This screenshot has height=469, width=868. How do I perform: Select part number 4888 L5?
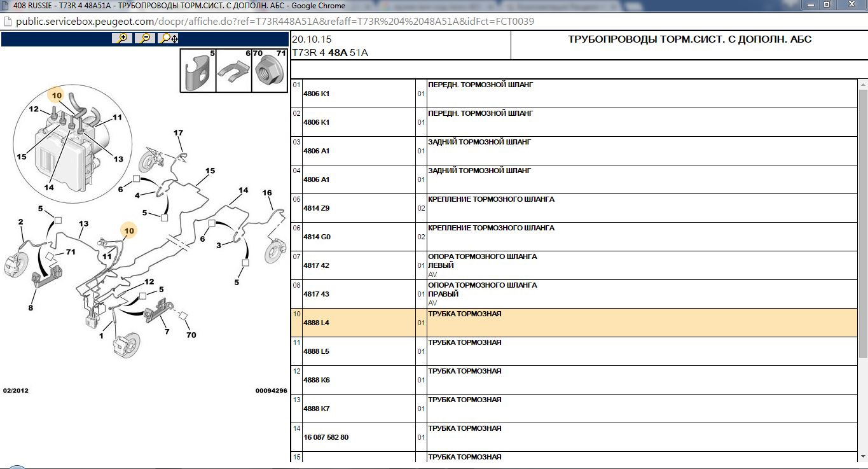pyautogui.click(x=316, y=351)
